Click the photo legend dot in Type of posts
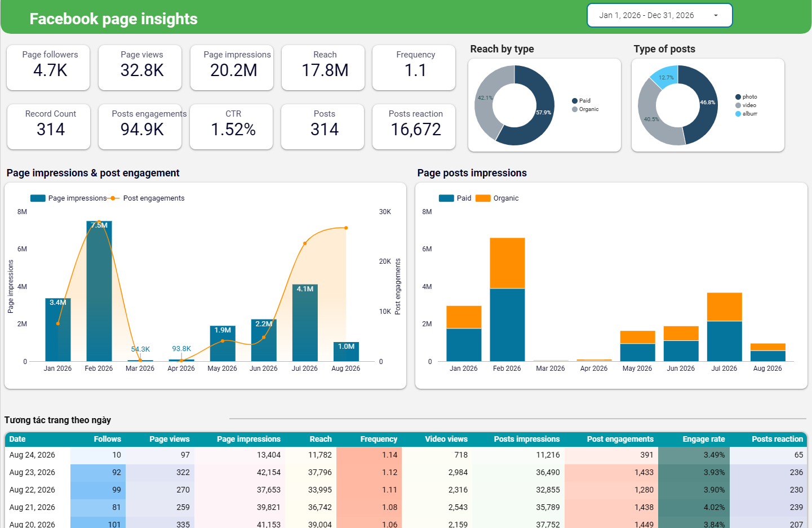The height and width of the screenshot is (528, 812). pos(738,97)
